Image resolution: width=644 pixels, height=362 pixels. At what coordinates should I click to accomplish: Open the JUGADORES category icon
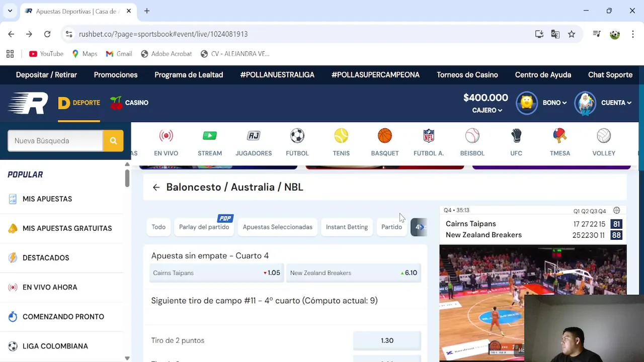click(x=254, y=136)
